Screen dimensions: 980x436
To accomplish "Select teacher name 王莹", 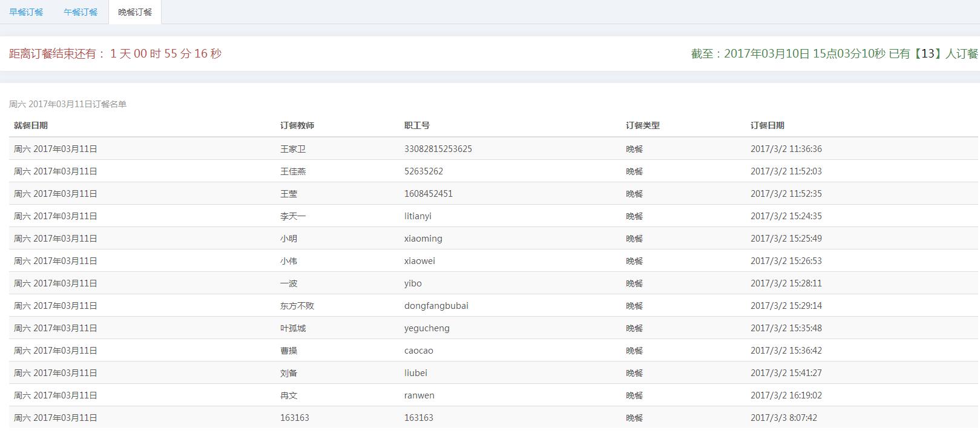I will 289,194.
